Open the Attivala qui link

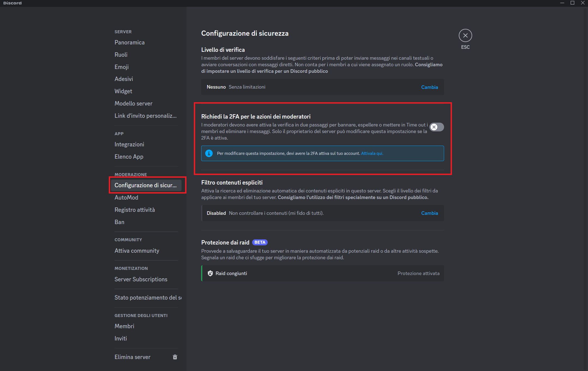coord(372,153)
